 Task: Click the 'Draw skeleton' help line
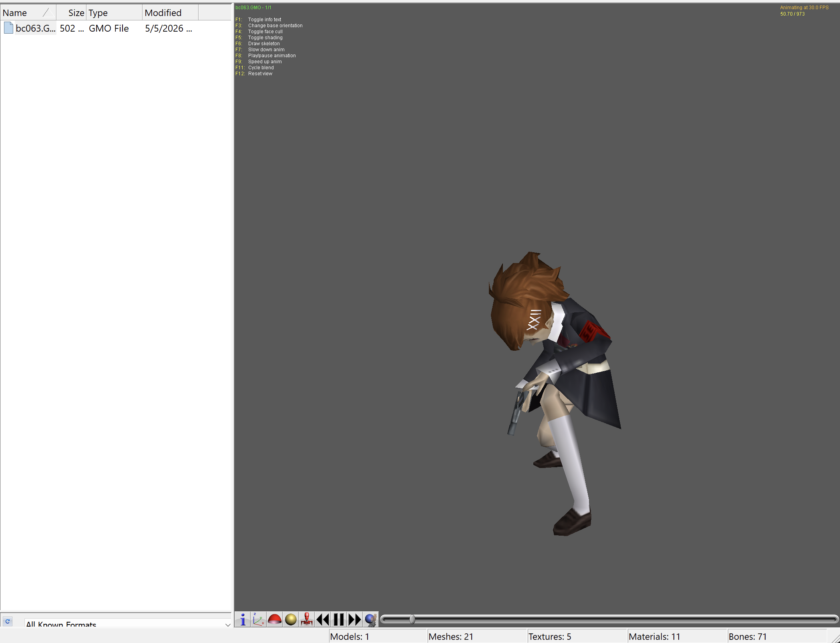264,44
